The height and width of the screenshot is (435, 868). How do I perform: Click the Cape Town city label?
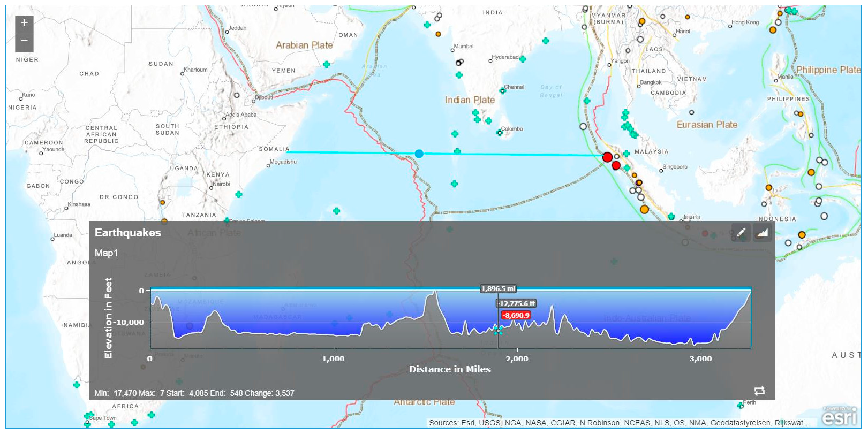coord(103,418)
